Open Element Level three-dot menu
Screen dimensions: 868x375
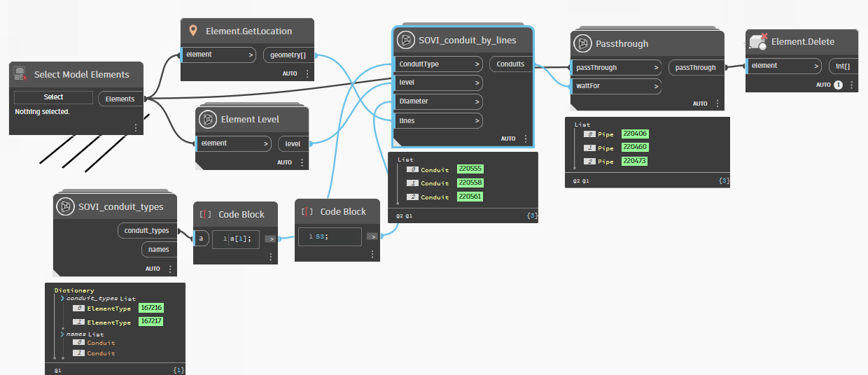coord(302,162)
